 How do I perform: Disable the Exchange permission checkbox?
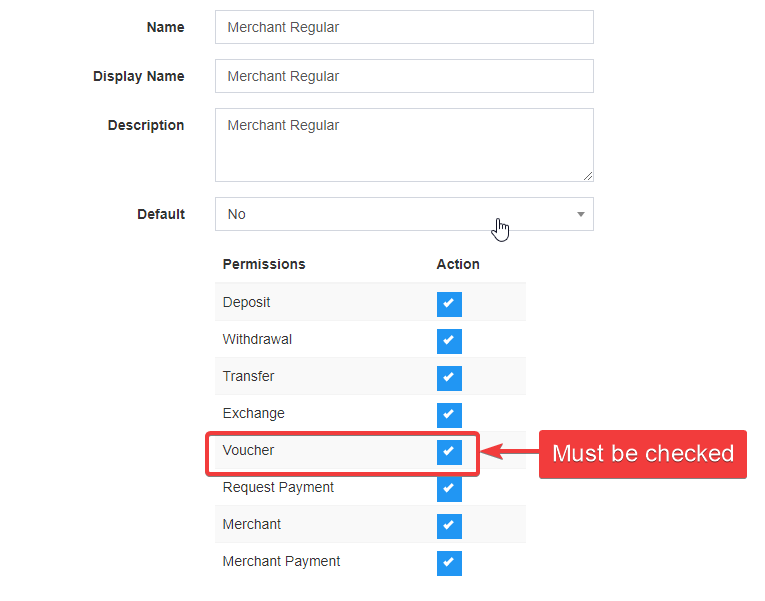coord(449,415)
